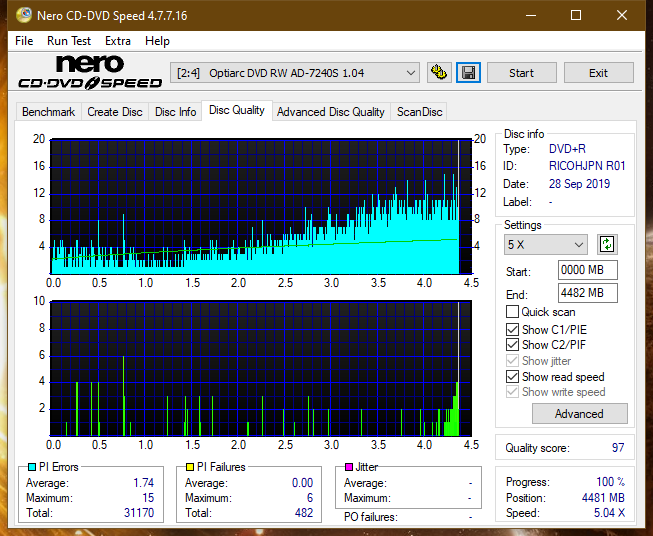Minimize the Nero window
Image resolution: width=653 pixels, height=536 pixels.
531,15
